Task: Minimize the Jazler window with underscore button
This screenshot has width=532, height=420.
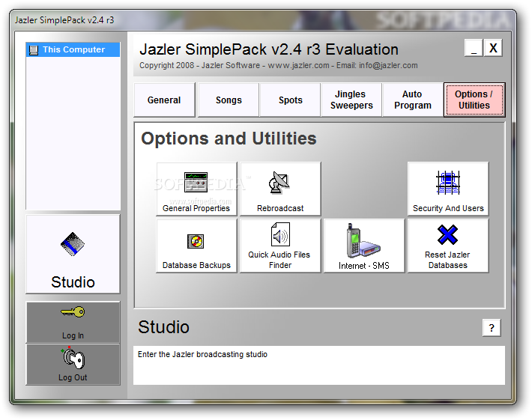Action: [474, 48]
